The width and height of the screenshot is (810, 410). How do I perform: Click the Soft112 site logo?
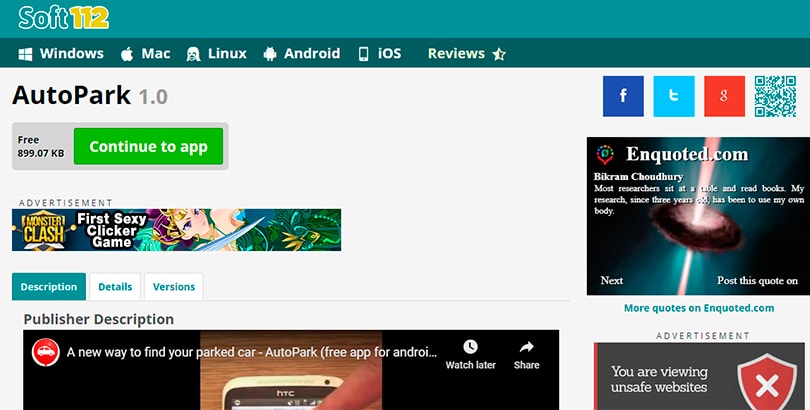coord(64,18)
